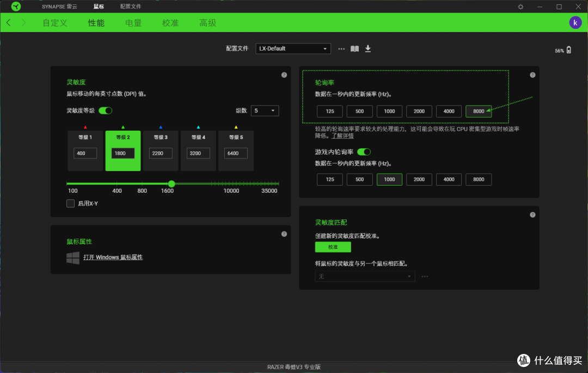This screenshot has width=588, height=373.
Task: Switch to the 高级 tab
Action: click(x=208, y=23)
